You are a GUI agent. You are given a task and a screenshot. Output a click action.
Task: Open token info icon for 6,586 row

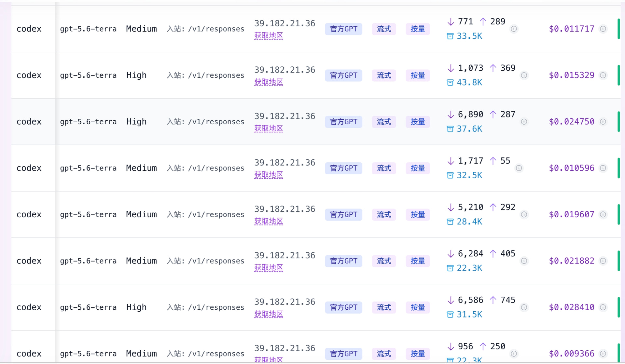tap(524, 307)
